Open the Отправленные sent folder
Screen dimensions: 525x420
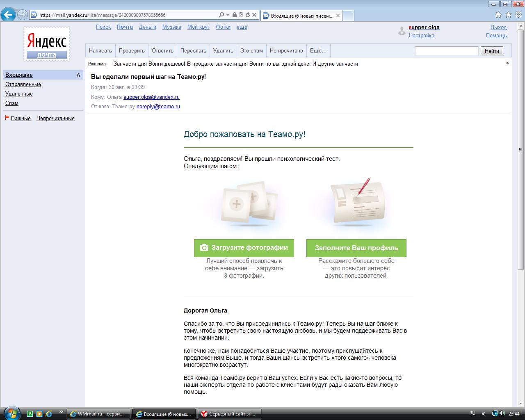pos(23,84)
